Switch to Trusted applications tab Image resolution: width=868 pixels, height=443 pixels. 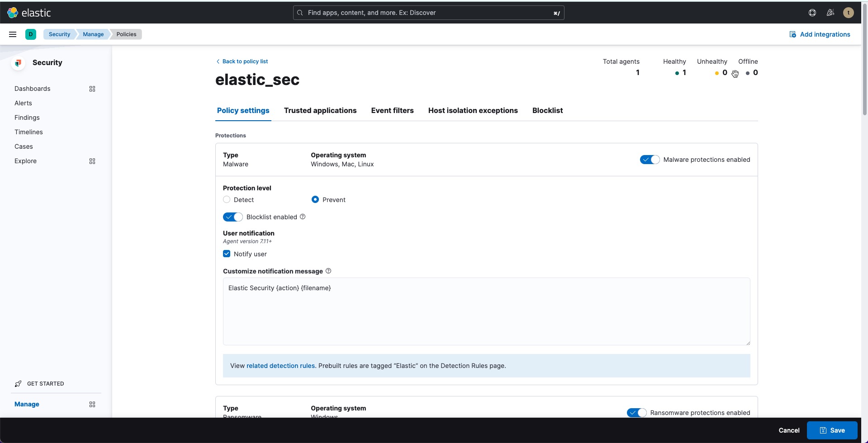pyautogui.click(x=320, y=111)
